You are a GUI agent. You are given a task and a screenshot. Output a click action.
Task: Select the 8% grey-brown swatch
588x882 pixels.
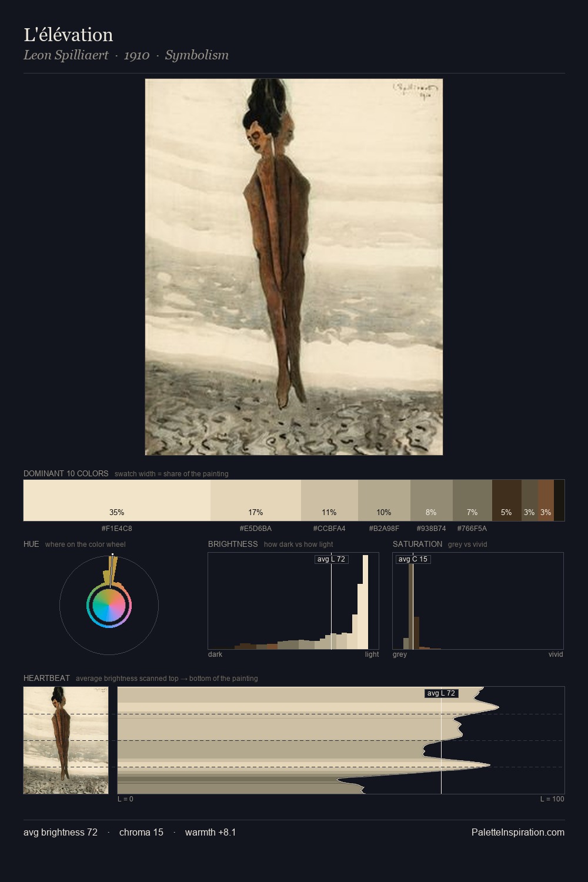[x=432, y=500]
